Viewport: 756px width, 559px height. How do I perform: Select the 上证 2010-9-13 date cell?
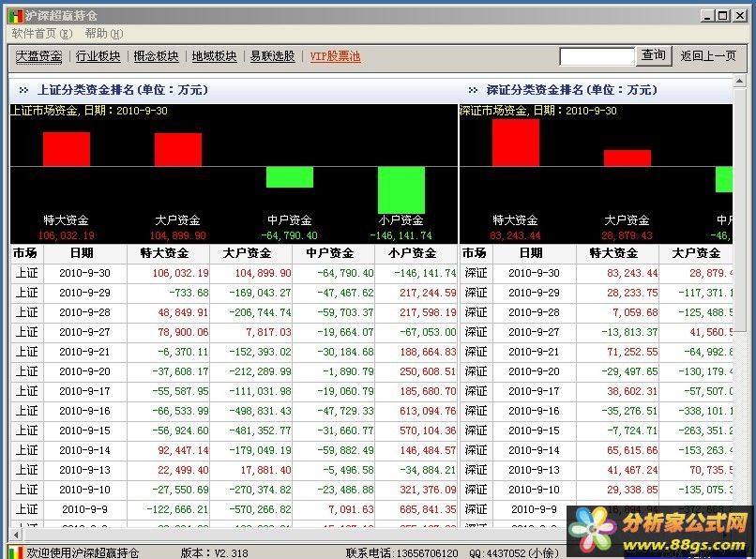[x=84, y=470]
